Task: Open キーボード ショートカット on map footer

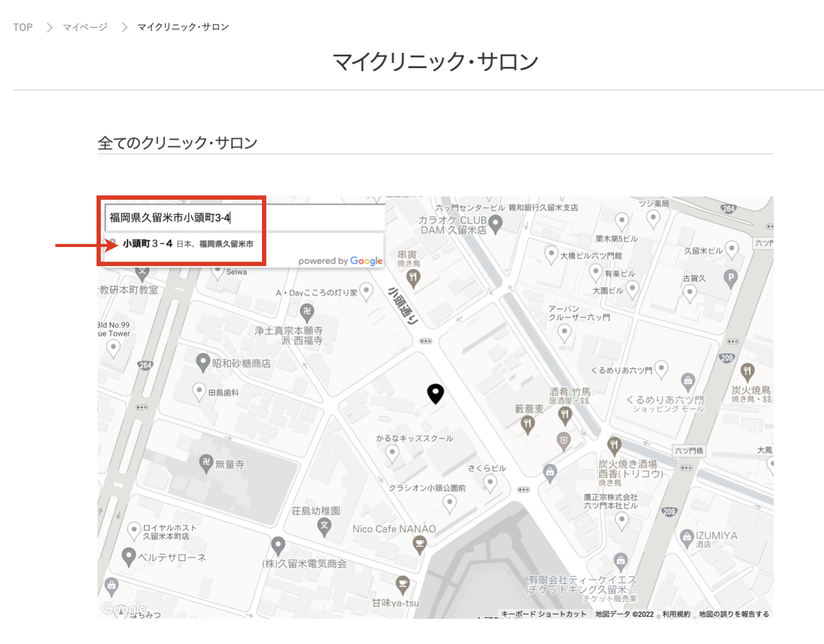Action: pyautogui.click(x=544, y=614)
